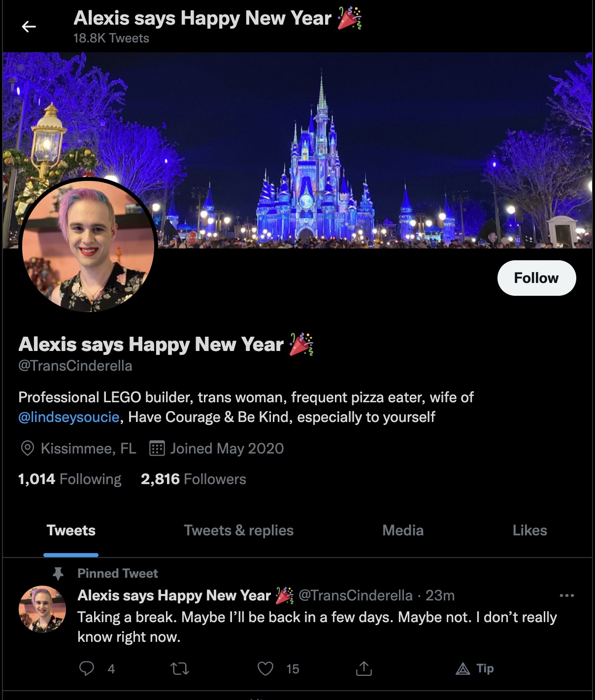595x700 pixels.
Task: Click the pushpin Pinned Tweet icon
Action: pos(58,573)
